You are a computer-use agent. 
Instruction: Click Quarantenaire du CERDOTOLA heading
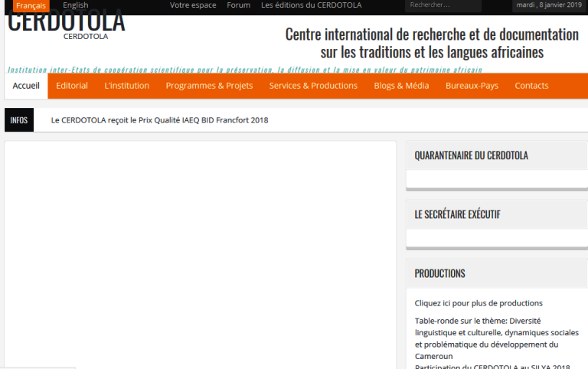pyautogui.click(x=471, y=155)
